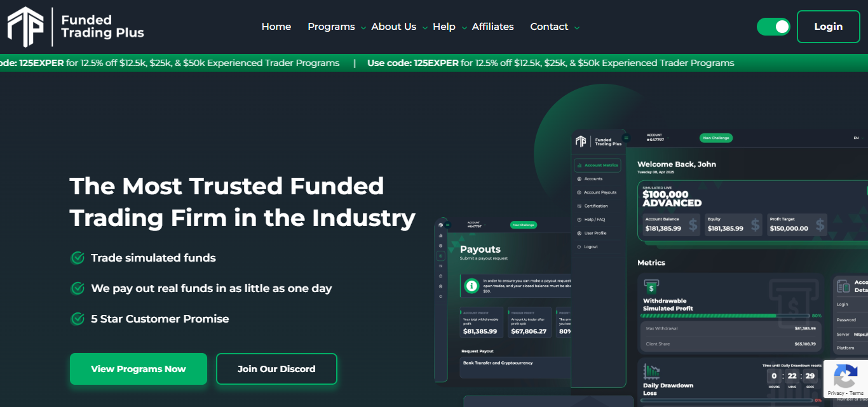Open the reCAPTCHA Privacy link
This screenshot has height=407, width=868.
point(836,394)
